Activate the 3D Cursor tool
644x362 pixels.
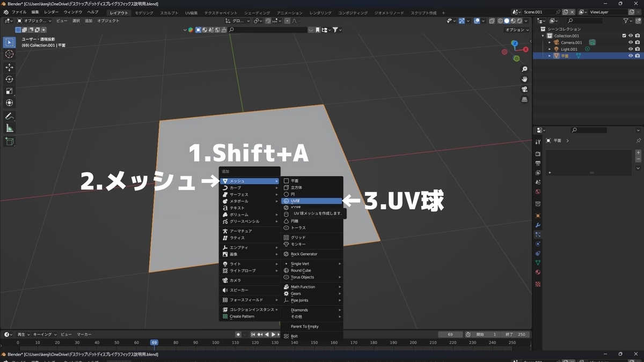pyautogui.click(x=10, y=54)
